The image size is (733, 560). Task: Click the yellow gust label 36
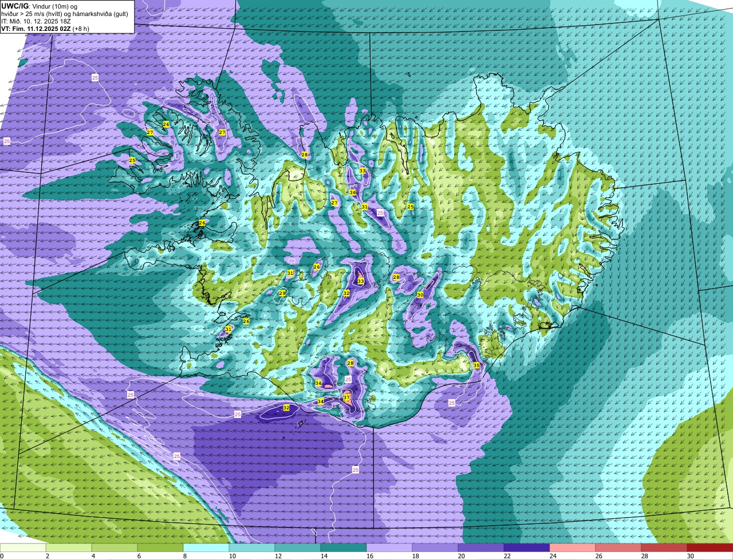(x=353, y=192)
